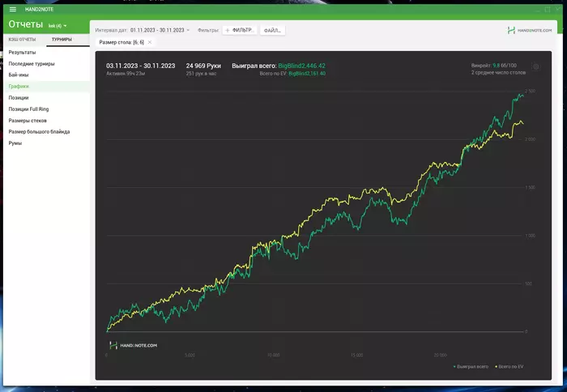Click the HAND2NOTE.COM logo link at top right
This screenshot has width=567, height=392.
(530, 31)
